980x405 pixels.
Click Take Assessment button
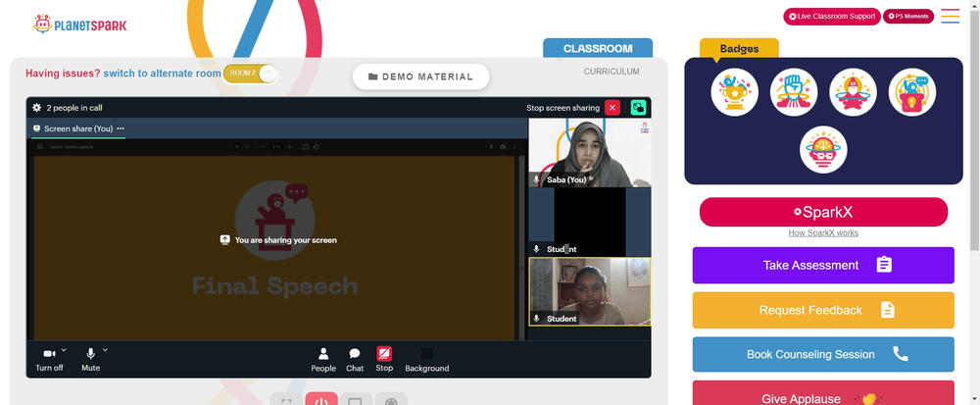[x=823, y=265]
